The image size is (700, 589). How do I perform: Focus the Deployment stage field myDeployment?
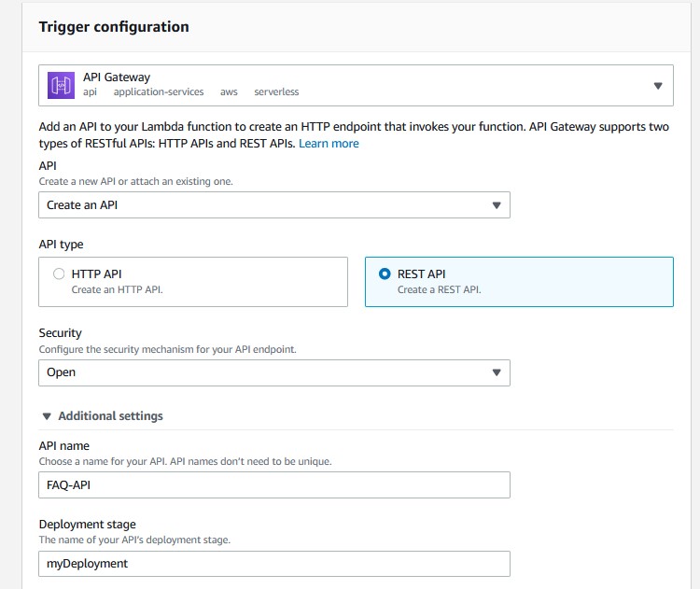(274, 564)
